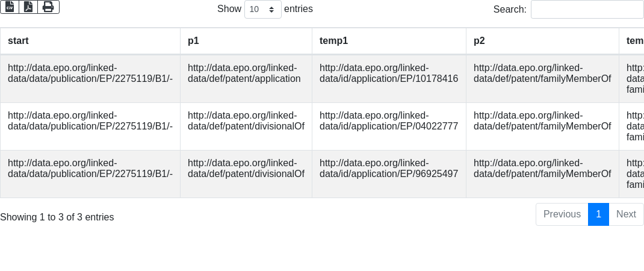
Task: Sort by the p1 column header
Action: click(193, 41)
